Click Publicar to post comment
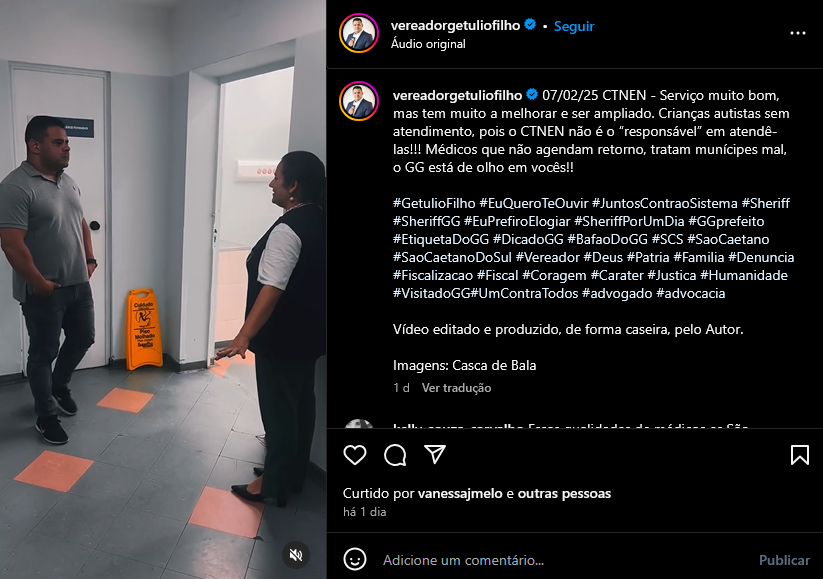This screenshot has height=579, width=823. tap(784, 560)
